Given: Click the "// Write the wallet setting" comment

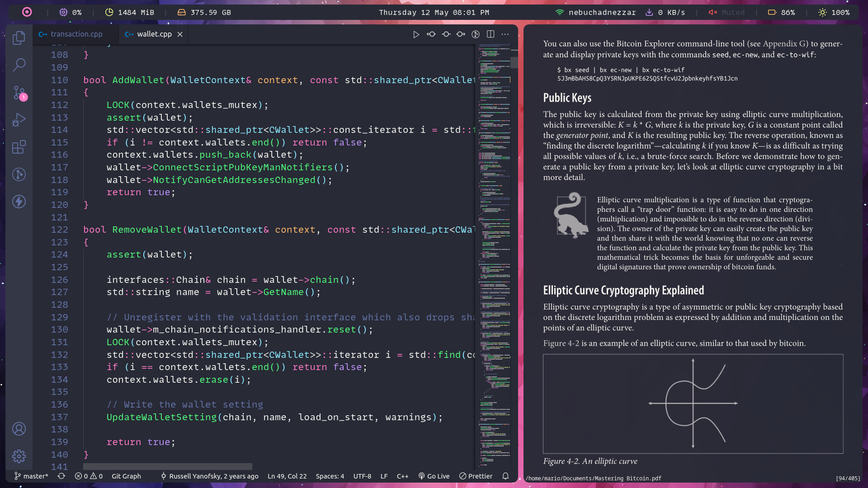Looking at the screenshot, I should (184, 404).
